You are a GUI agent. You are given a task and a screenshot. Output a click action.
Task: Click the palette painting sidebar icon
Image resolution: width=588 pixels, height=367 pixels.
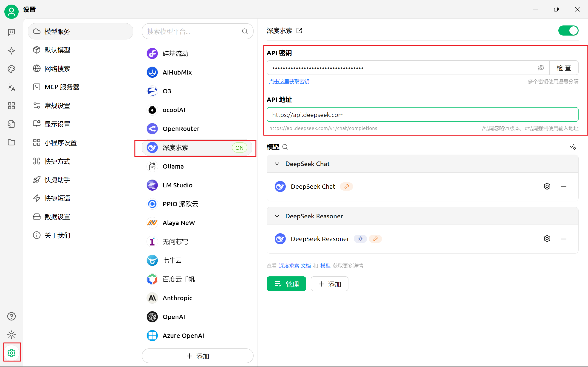coord(11,69)
